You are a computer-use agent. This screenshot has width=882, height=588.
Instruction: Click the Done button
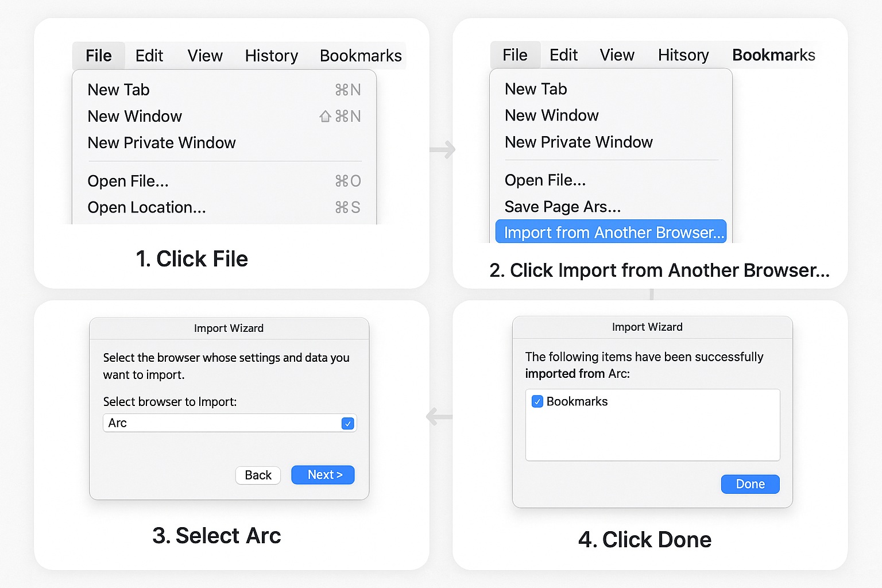(750, 484)
